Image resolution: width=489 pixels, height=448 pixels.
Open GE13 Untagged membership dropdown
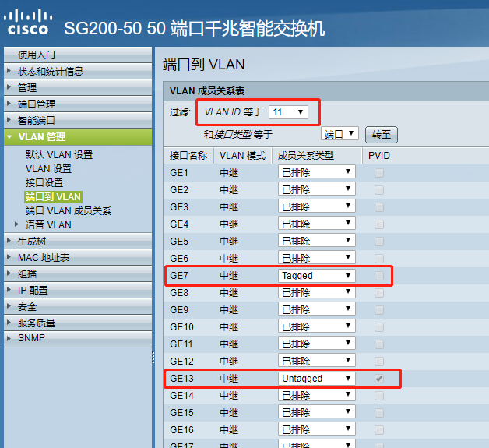(x=317, y=379)
